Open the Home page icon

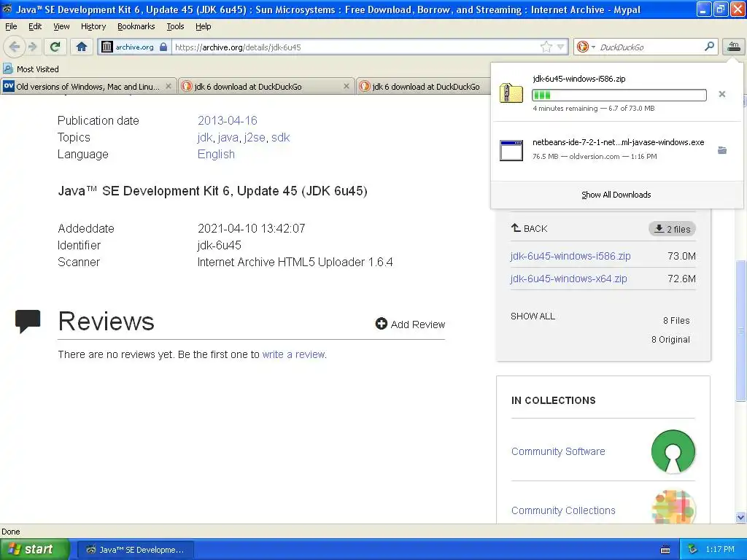pos(82,47)
